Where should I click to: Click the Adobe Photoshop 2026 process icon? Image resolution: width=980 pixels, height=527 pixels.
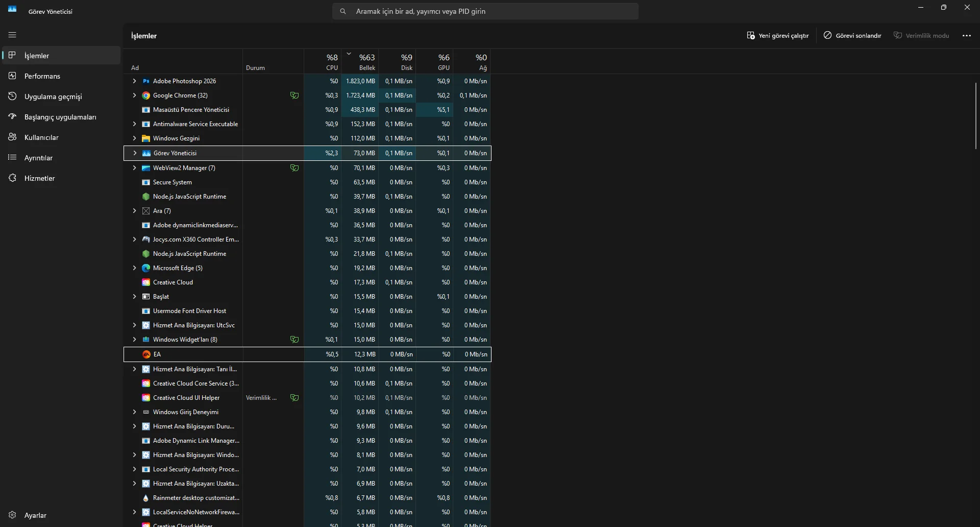pos(146,81)
